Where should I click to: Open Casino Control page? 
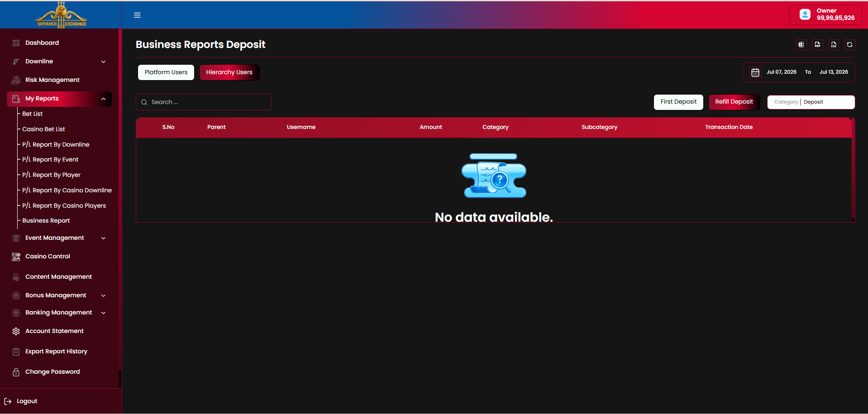48,257
